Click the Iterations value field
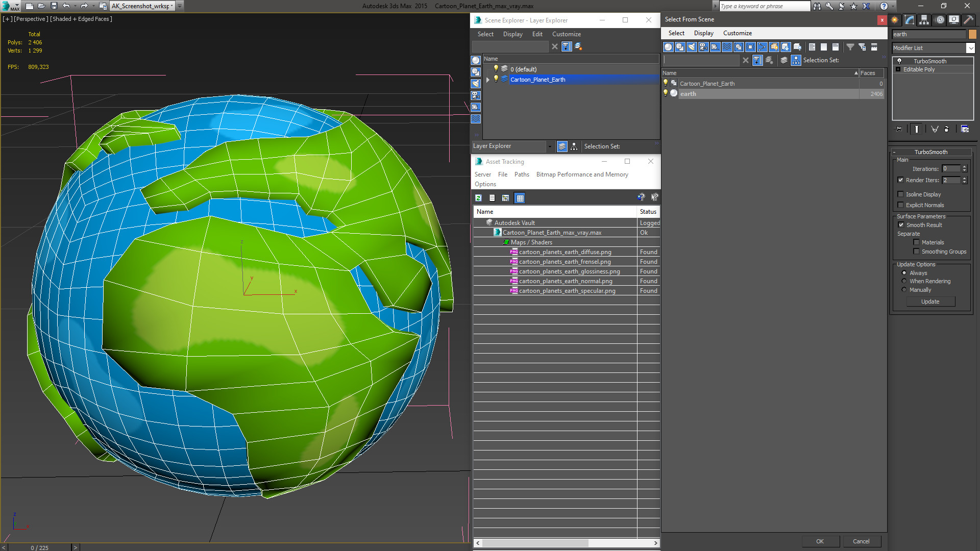 [x=951, y=169]
